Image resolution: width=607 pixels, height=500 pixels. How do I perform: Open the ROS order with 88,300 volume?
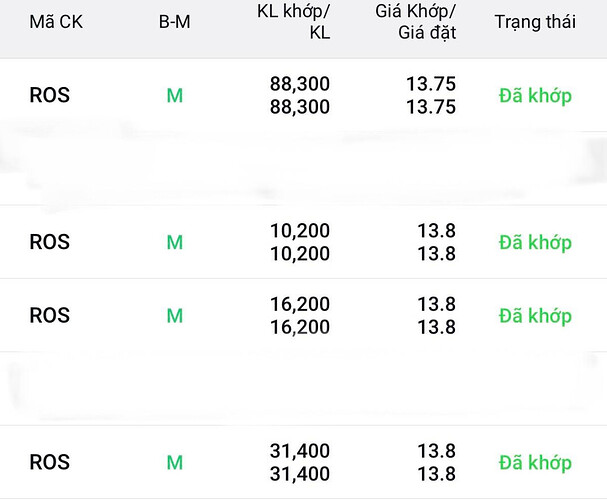click(304, 95)
